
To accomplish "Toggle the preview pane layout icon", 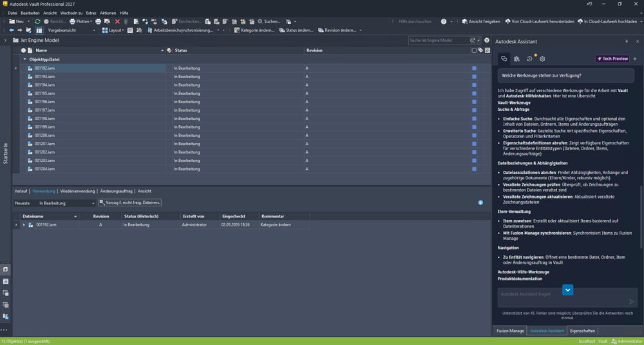I will pos(39,30).
